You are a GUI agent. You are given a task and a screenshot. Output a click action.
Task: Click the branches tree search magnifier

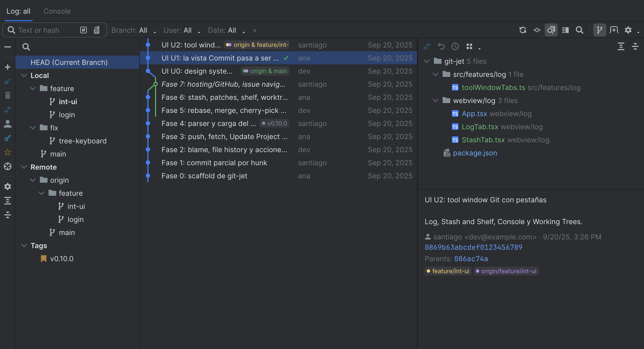[x=26, y=47]
